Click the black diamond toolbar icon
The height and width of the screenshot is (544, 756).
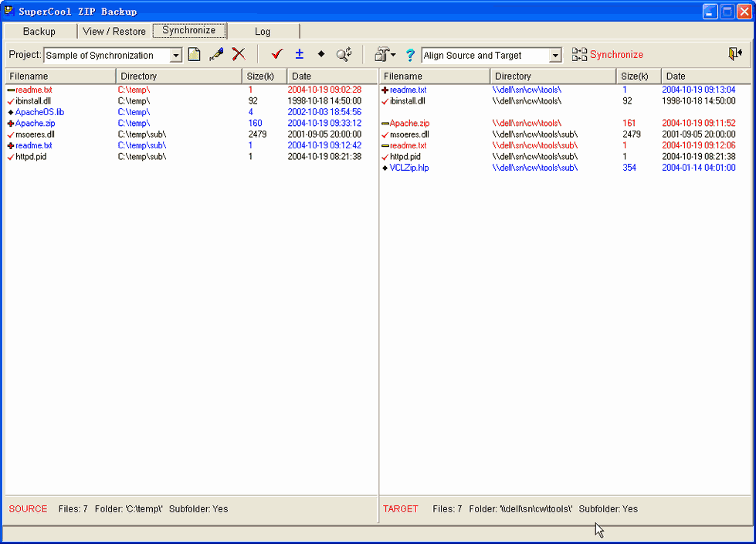(x=321, y=55)
